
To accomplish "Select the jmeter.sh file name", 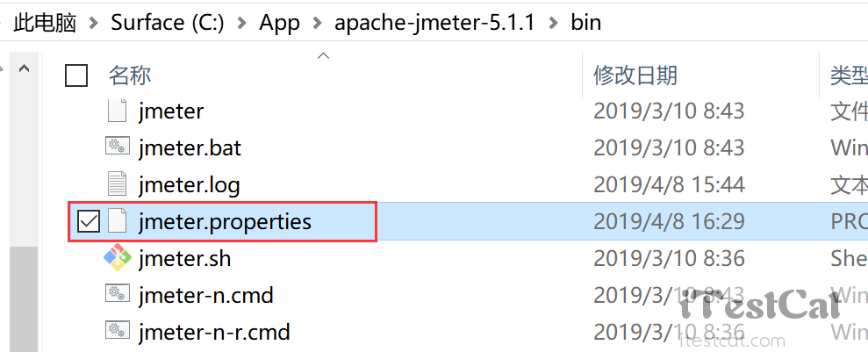I will (x=184, y=259).
